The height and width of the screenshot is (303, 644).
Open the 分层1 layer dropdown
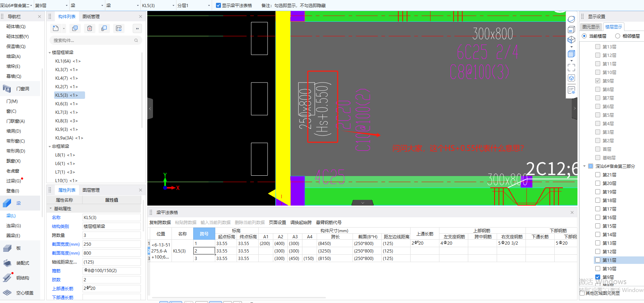194,5
